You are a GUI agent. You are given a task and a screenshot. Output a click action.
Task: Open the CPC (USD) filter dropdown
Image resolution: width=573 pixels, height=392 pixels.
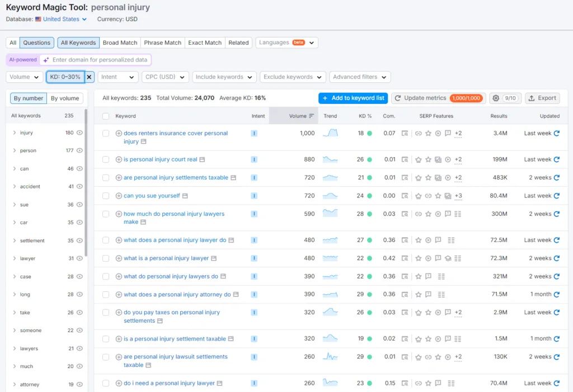coord(165,77)
